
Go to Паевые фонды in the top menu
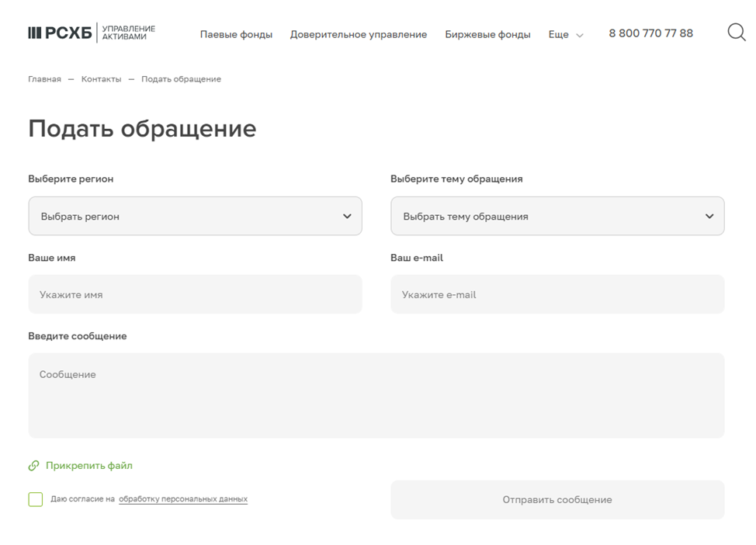[236, 35]
